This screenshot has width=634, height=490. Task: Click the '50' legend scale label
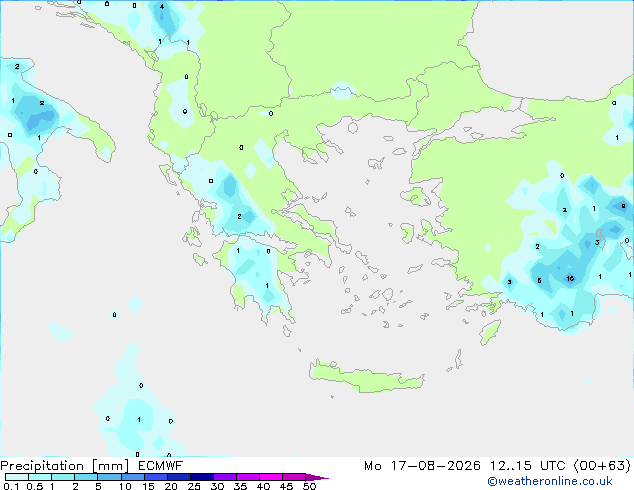click(309, 486)
